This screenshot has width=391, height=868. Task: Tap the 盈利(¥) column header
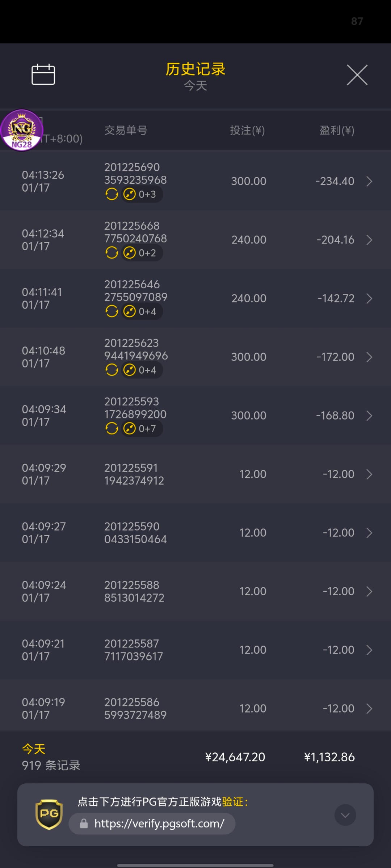337,130
